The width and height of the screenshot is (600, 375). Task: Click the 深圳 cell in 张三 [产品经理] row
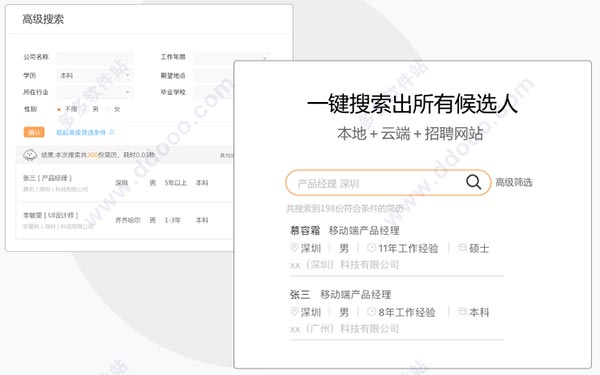[x=121, y=183]
